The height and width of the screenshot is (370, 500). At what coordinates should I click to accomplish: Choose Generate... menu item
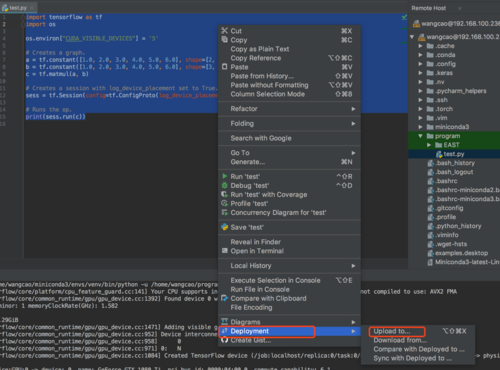coord(289,162)
